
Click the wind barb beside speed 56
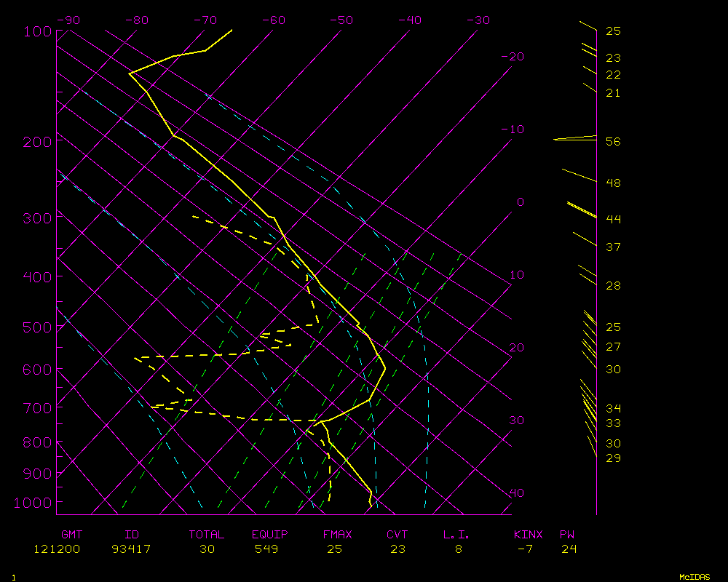pyautogui.click(x=575, y=138)
